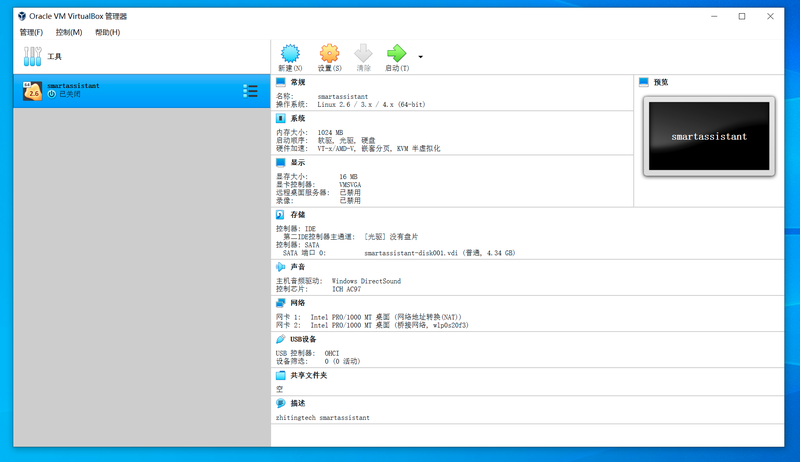Screen dimensions: 800x462
Task: Click the Shared Folders (共享文件夹) icon
Action: tap(281, 375)
